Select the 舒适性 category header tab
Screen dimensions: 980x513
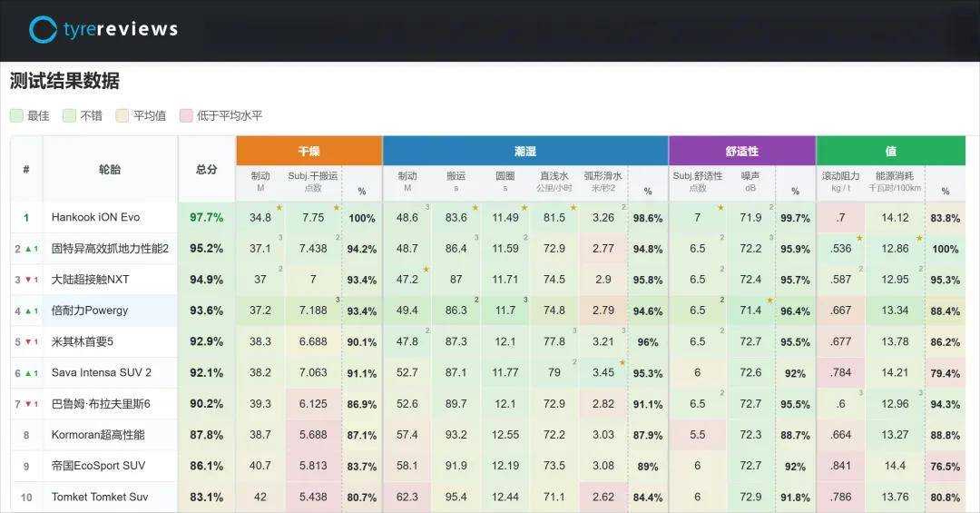[742, 151]
